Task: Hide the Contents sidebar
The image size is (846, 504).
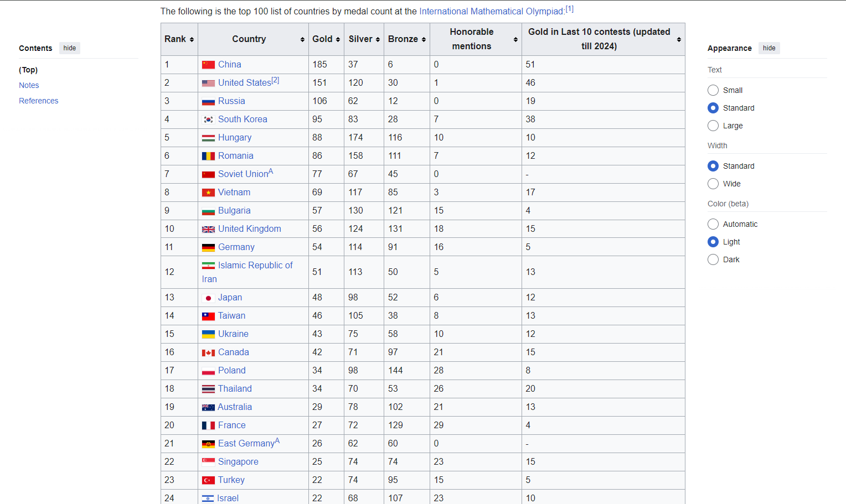Action: click(69, 48)
